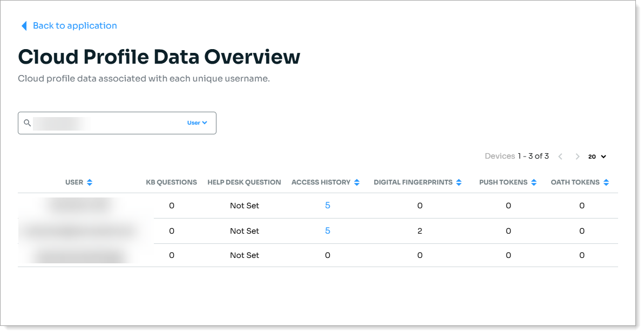Click the blue back arrow icon
644x334 pixels.
(23, 25)
